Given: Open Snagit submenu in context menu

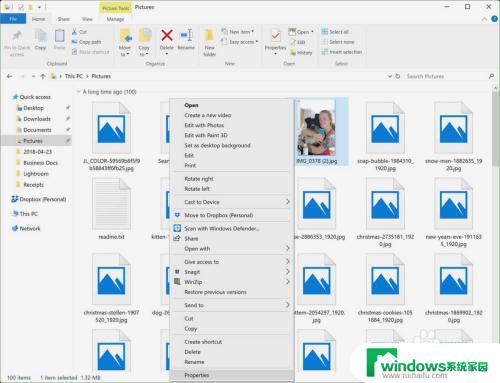Looking at the screenshot, I should pos(232,272).
